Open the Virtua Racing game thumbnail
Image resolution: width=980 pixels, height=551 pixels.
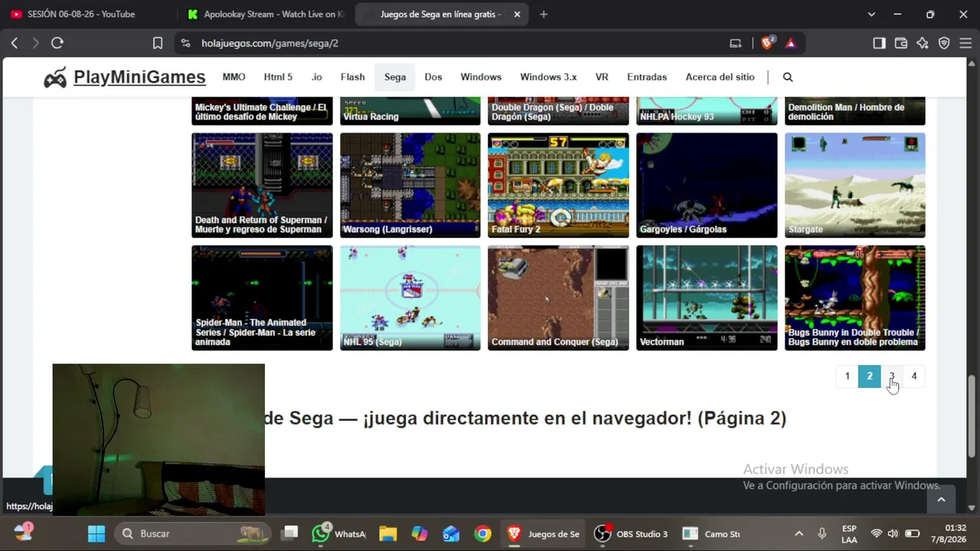coord(410,111)
